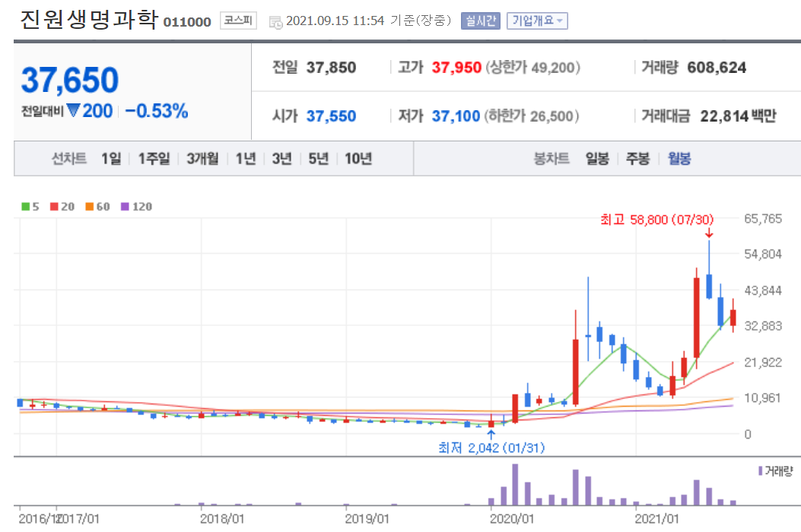Click the 하한가 26,500 text
This screenshot has height=532, width=801.
click(x=532, y=116)
